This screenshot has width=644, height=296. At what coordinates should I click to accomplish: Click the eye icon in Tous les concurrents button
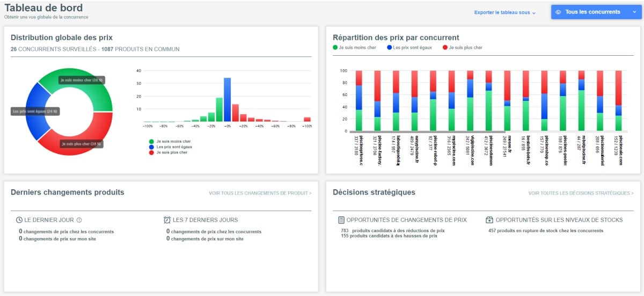pyautogui.click(x=559, y=12)
